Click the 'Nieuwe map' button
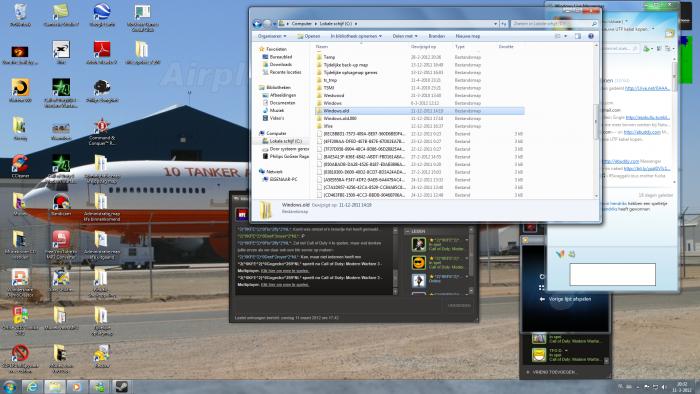Viewport: 700px width, 394px height. coord(467,36)
